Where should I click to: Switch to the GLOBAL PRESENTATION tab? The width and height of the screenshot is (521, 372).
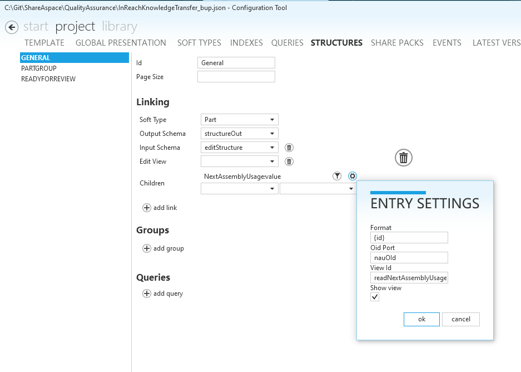[x=121, y=43]
